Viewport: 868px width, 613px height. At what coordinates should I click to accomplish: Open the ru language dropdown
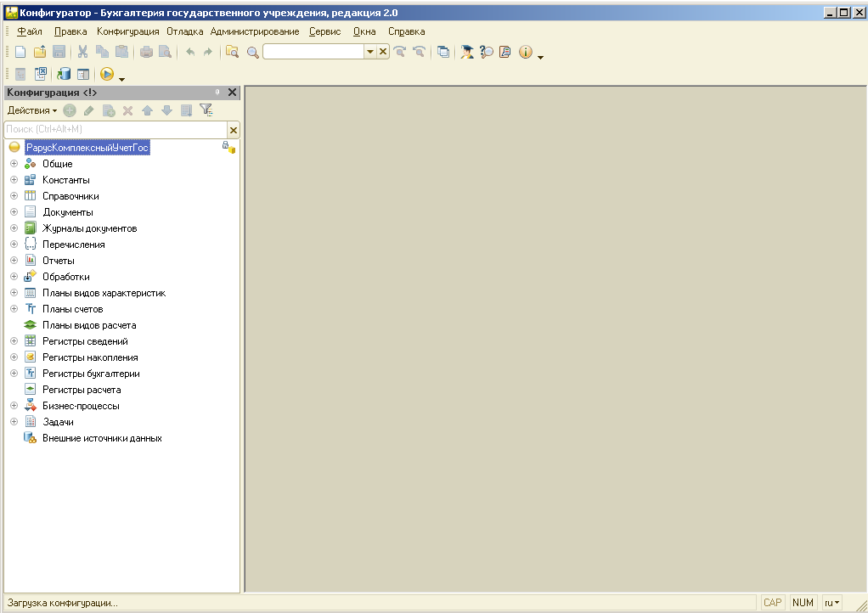[x=832, y=603]
